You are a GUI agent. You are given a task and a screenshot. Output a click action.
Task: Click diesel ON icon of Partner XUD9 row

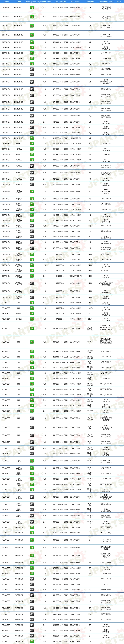[x=32, y=584]
